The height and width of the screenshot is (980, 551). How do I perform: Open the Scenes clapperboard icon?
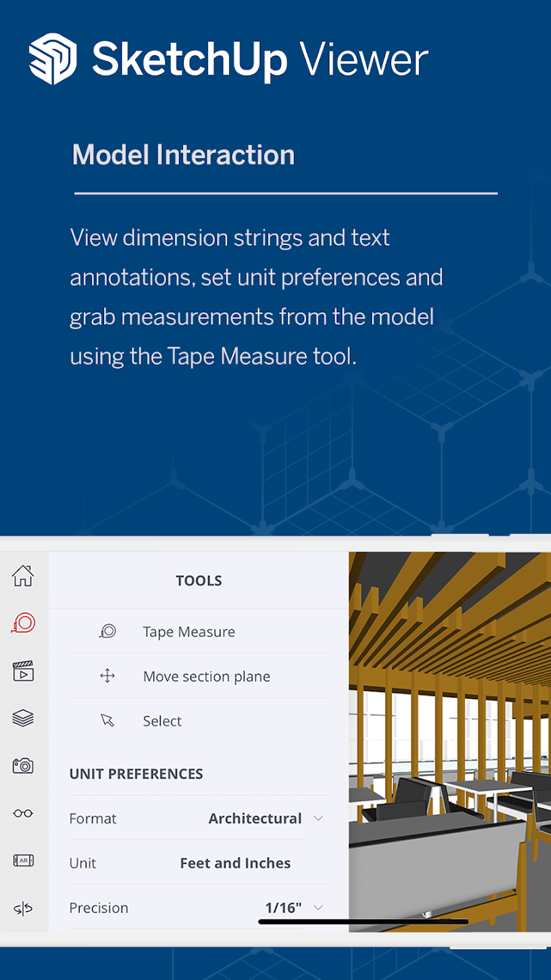coord(23,671)
